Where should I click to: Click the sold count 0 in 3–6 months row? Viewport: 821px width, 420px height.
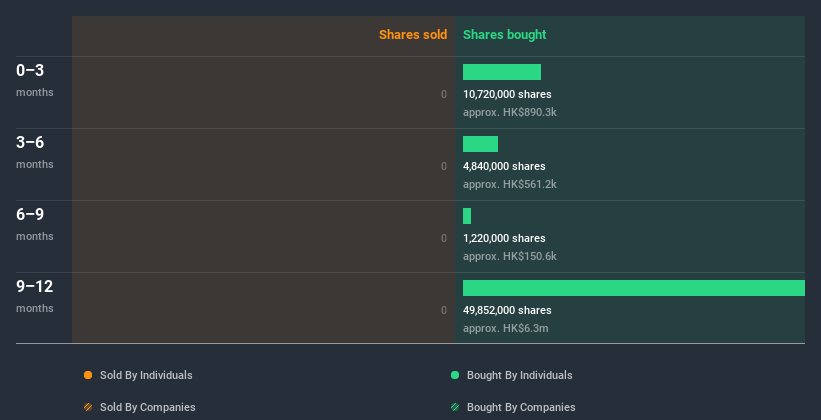(x=444, y=167)
